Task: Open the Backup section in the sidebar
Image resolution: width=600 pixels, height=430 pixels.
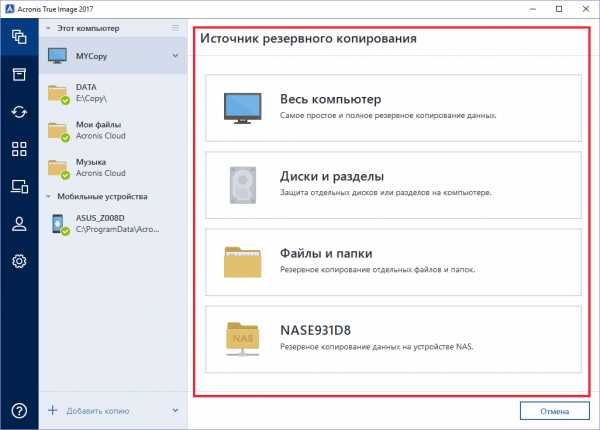Action: click(18, 37)
